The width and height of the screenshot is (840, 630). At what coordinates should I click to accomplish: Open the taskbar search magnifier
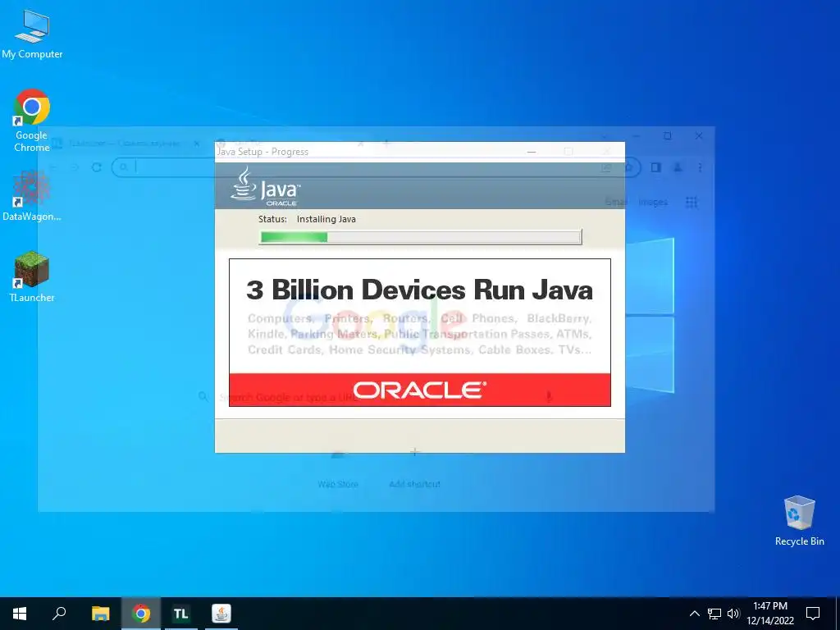click(59, 614)
